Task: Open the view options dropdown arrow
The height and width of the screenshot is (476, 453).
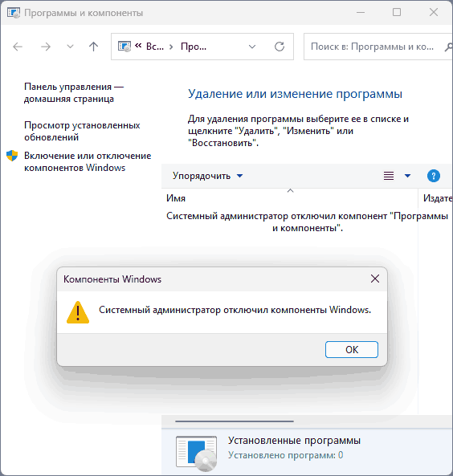Action: [x=407, y=176]
